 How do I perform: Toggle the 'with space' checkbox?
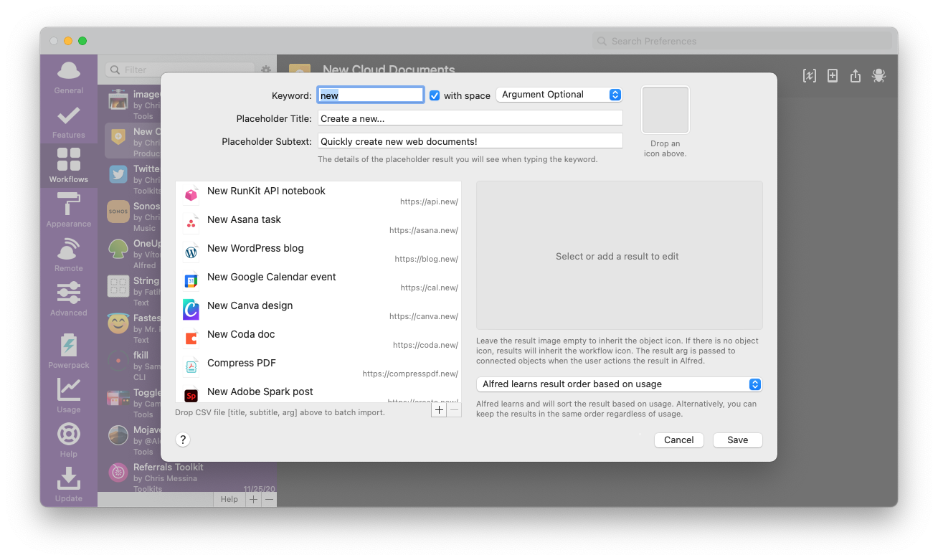[x=435, y=95]
